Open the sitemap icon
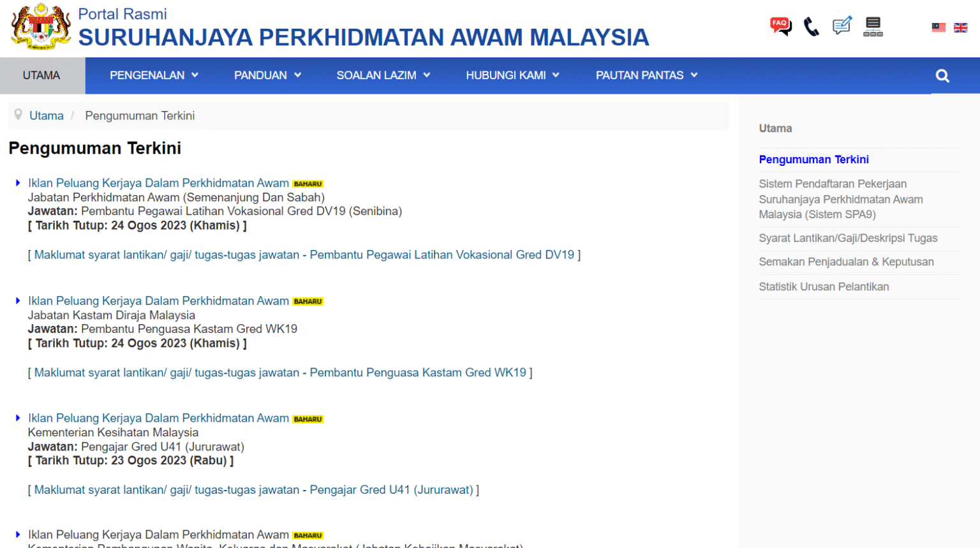The width and height of the screenshot is (980, 548). click(x=872, y=26)
